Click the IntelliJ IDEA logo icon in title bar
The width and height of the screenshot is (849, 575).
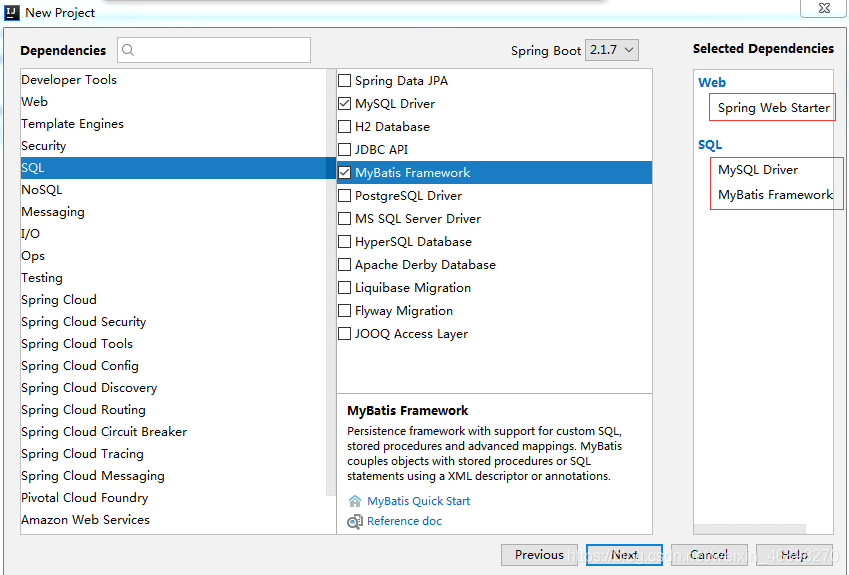12,12
